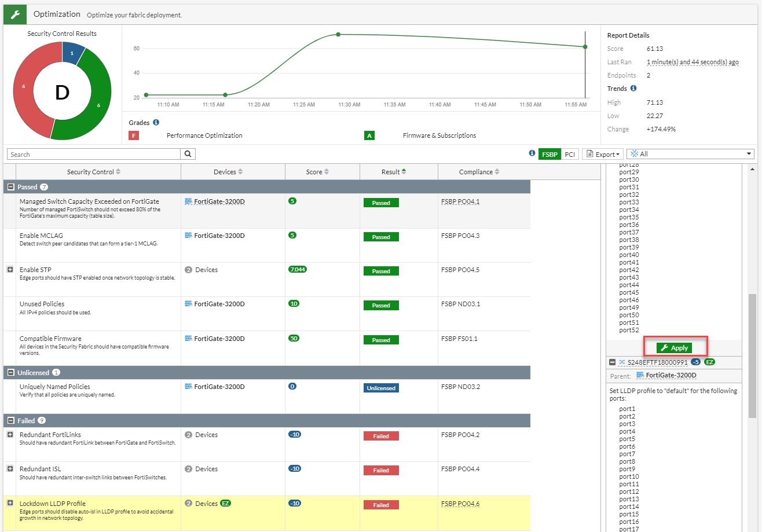
Task: Collapse the Failed group section
Action: point(10,421)
